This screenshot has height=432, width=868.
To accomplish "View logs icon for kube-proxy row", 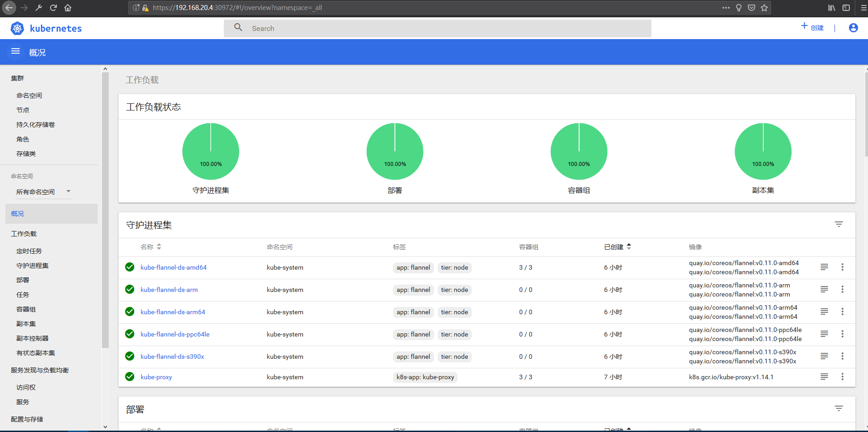I will [x=824, y=377].
